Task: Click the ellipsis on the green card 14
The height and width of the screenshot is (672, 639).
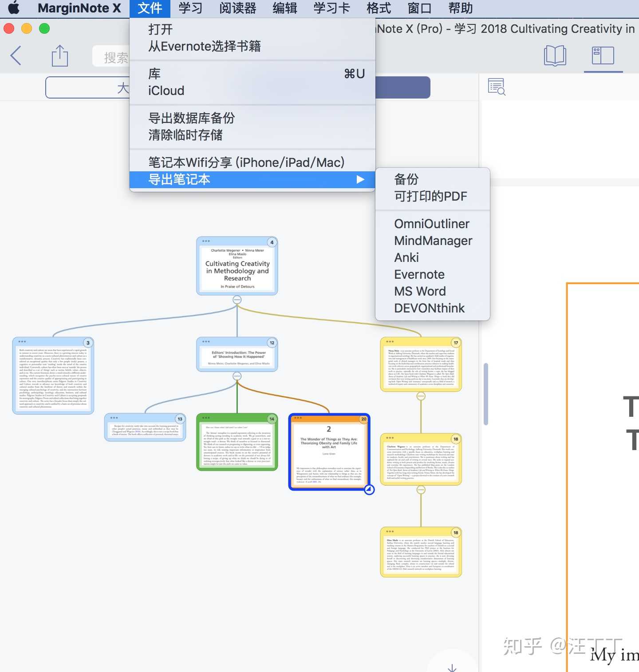Action: click(206, 418)
